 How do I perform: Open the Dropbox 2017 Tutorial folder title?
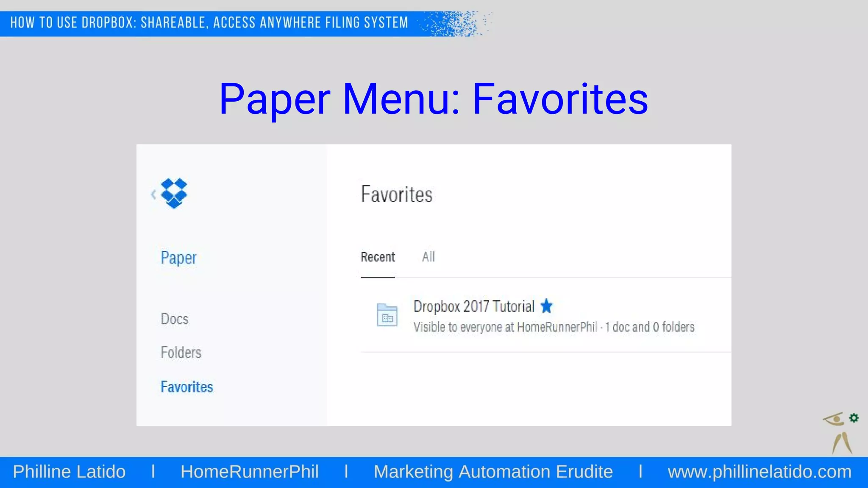[x=474, y=306]
